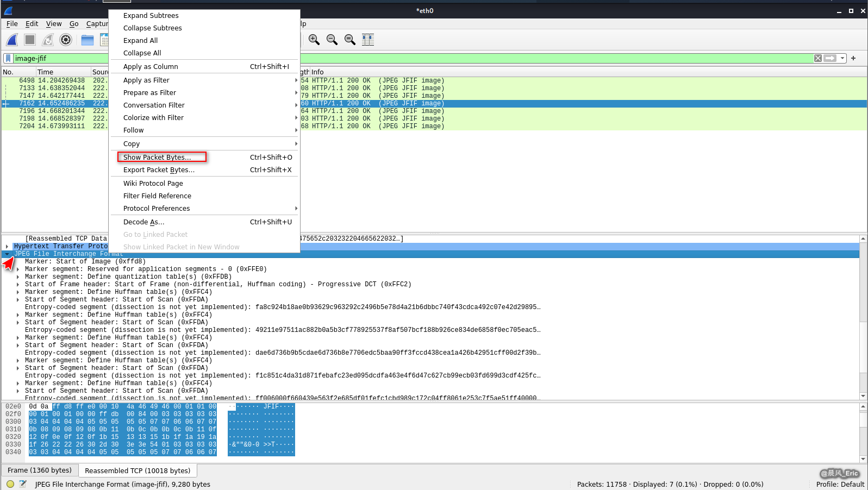
Task: Open the File menu
Action: (12, 23)
